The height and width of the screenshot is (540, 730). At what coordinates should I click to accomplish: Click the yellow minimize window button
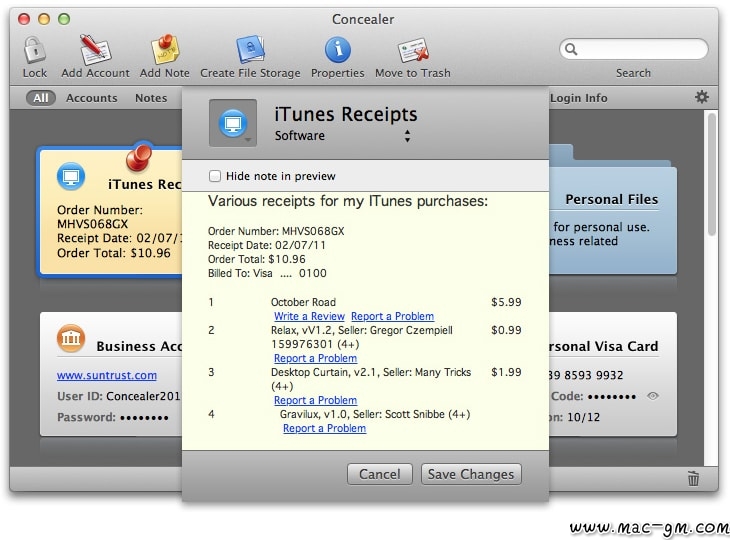coord(44,19)
